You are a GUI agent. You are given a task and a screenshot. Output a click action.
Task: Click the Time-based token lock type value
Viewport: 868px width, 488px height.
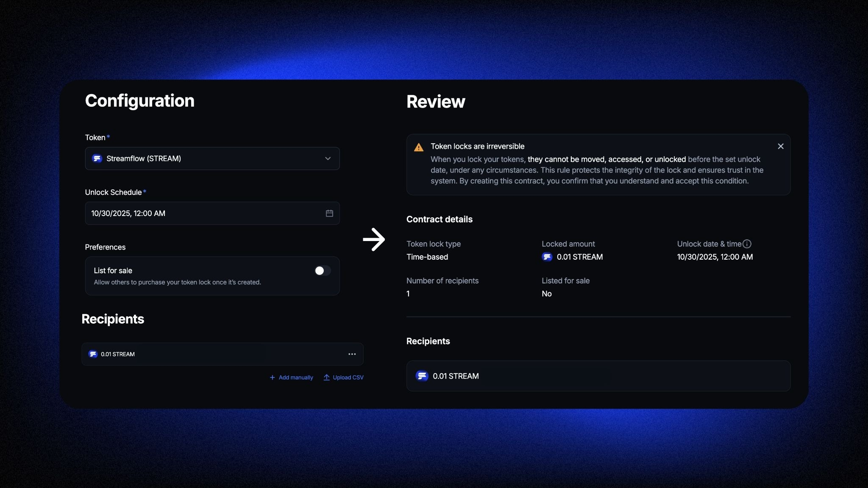(427, 257)
